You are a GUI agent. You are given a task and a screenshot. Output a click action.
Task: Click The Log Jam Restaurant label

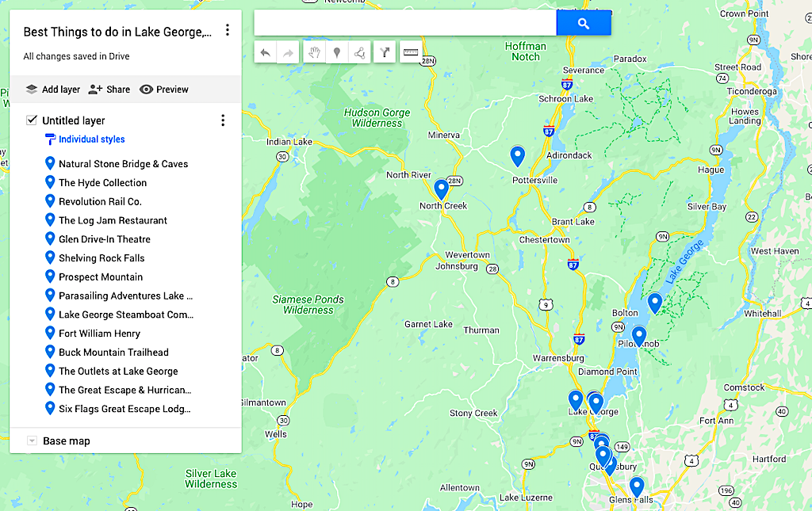pyautogui.click(x=113, y=220)
